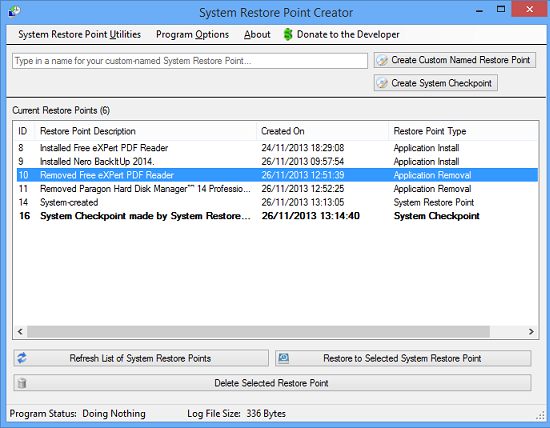The height and width of the screenshot is (428, 550).
Task: Click the Create System Checkpoint disc icon
Action: coord(382,83)
